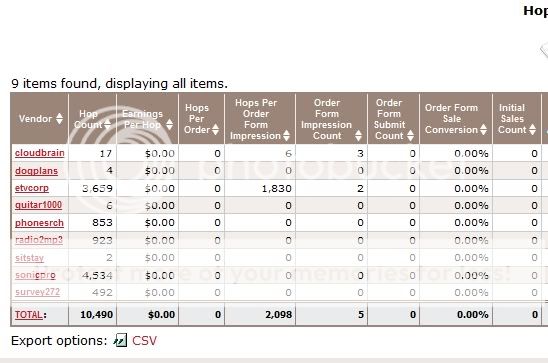Sort by Hops Per Order arrows
Screen dimensions: 548x363
[215, 130]
